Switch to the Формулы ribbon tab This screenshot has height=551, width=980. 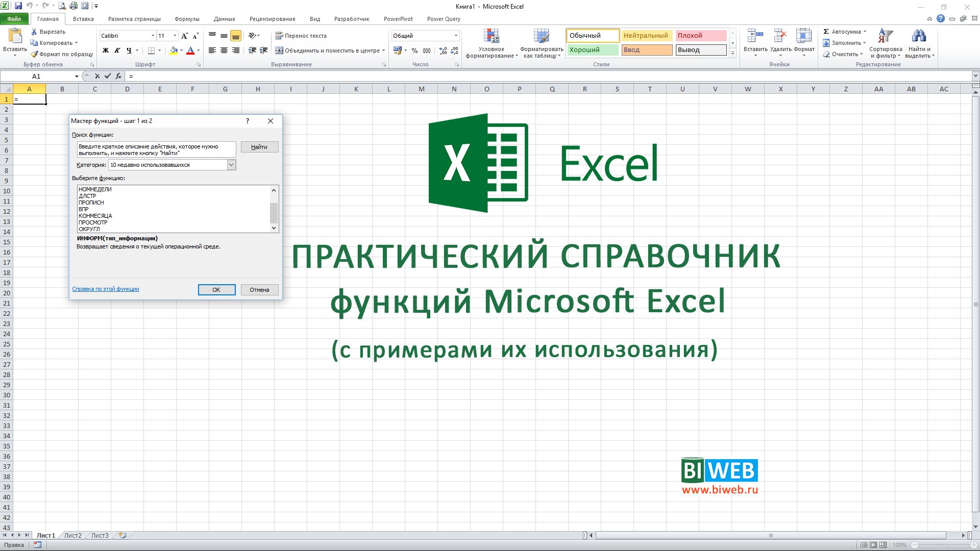point(187,19)
